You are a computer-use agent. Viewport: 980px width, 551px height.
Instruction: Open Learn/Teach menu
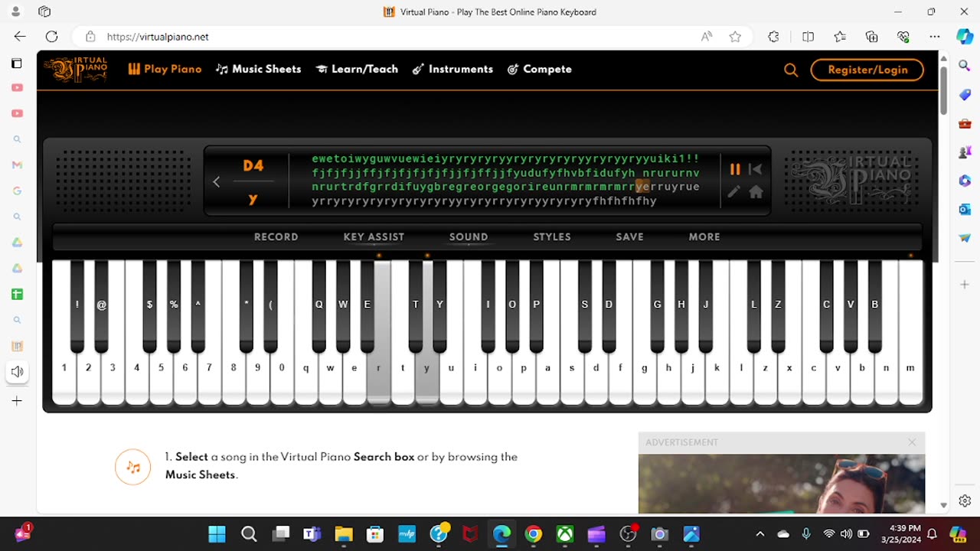pos(357,69)
